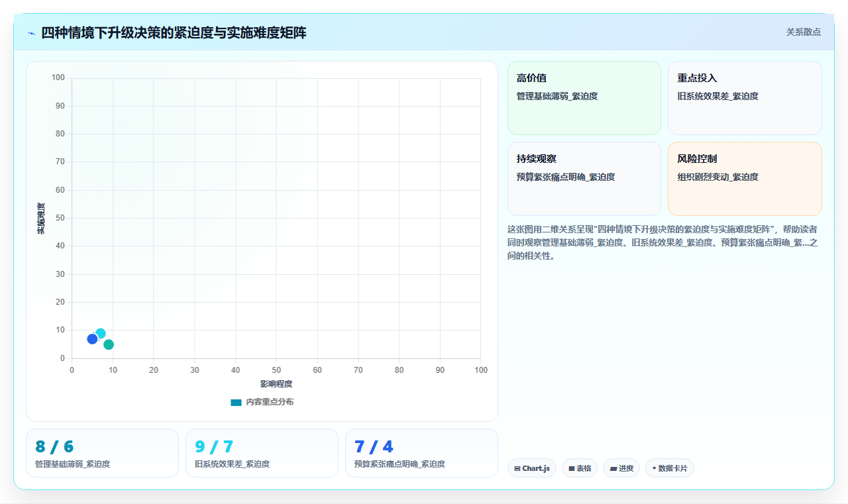Click 旧系统效果差_紧迫度 in the 重点投入 card
The image size is (848, 504).
pyautogui.click(x=718, y=96)
